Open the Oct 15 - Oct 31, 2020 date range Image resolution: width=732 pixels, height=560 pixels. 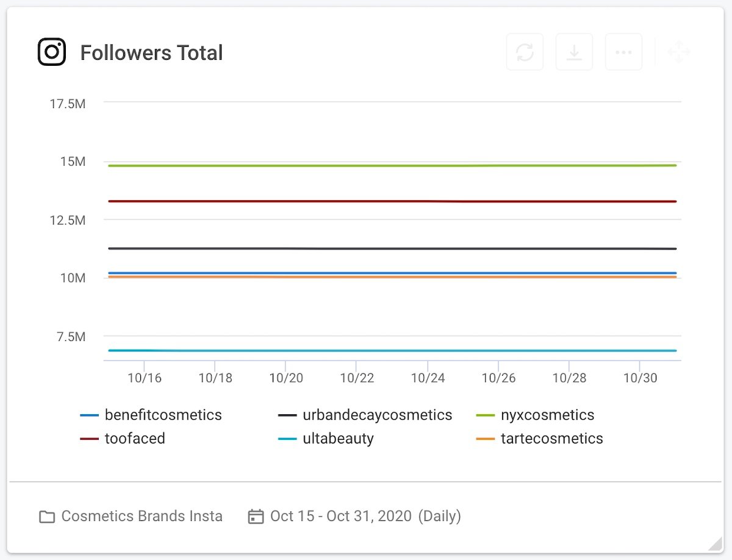point(341,517)
